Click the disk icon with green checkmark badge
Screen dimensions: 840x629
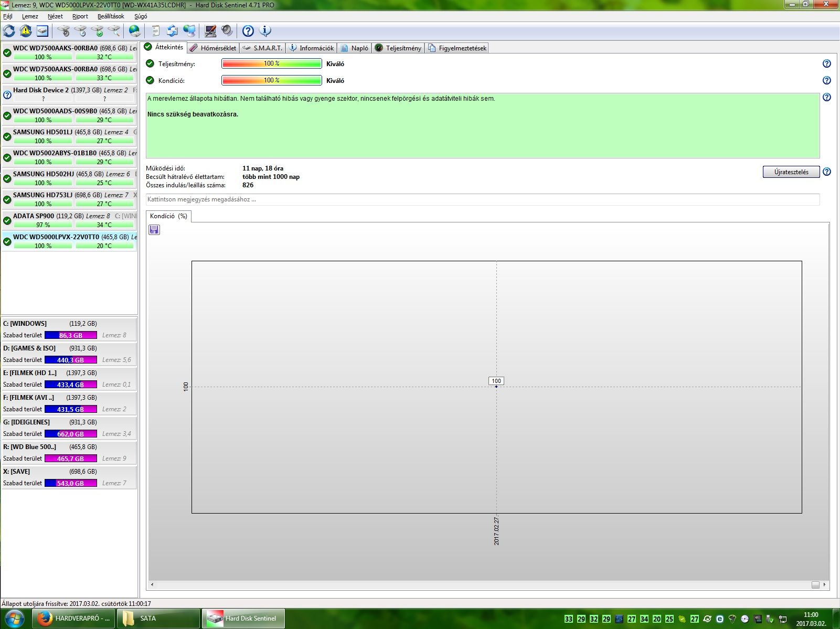click(97, 31)
